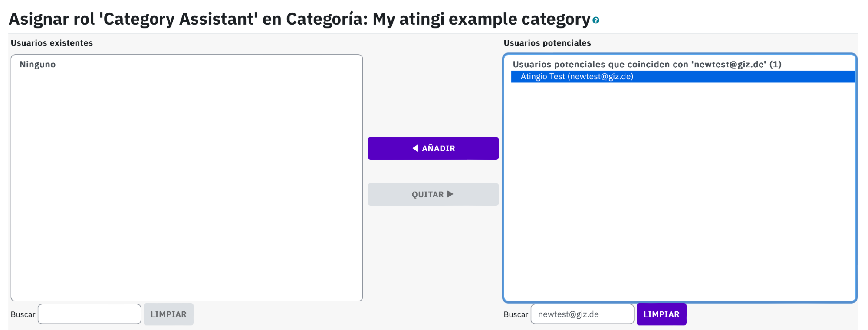The width and height of the screenshot is (868, 330).
Task: Clear the newtest@giz.de search with LIMPIAR
Action: coord(661,314)
